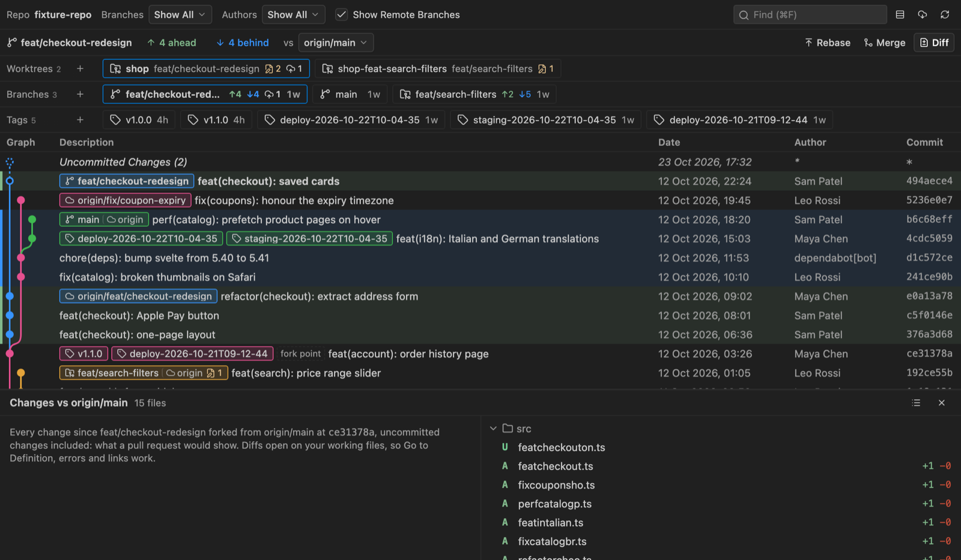The image size is (961, 560).
Task: Select commit 'feat(checkout): Apple Pay button'
Action: coord(480,316)
